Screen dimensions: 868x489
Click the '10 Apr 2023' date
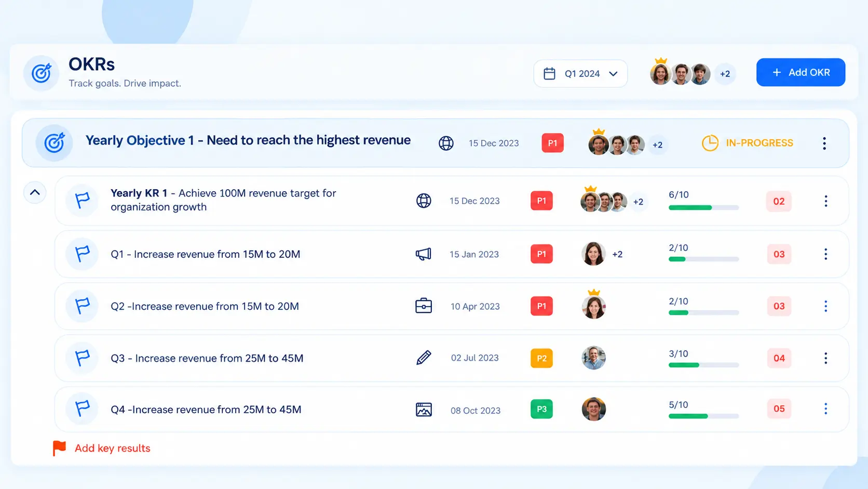[x=475, y=307]
